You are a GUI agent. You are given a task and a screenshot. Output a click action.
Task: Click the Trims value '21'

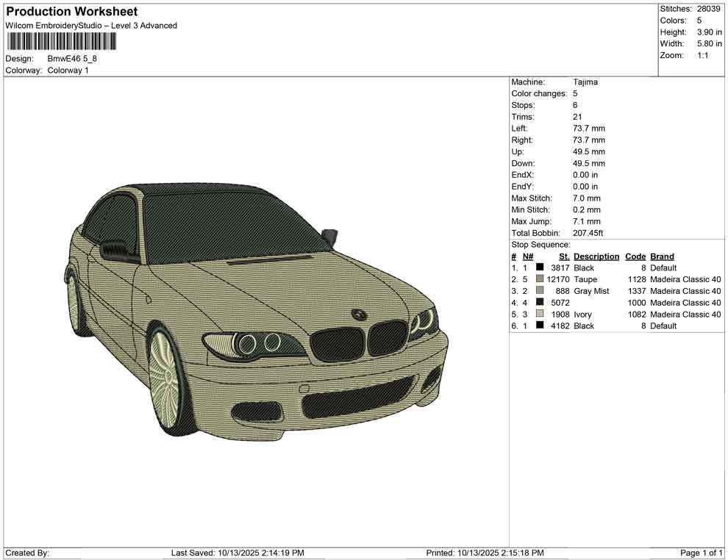577,117
